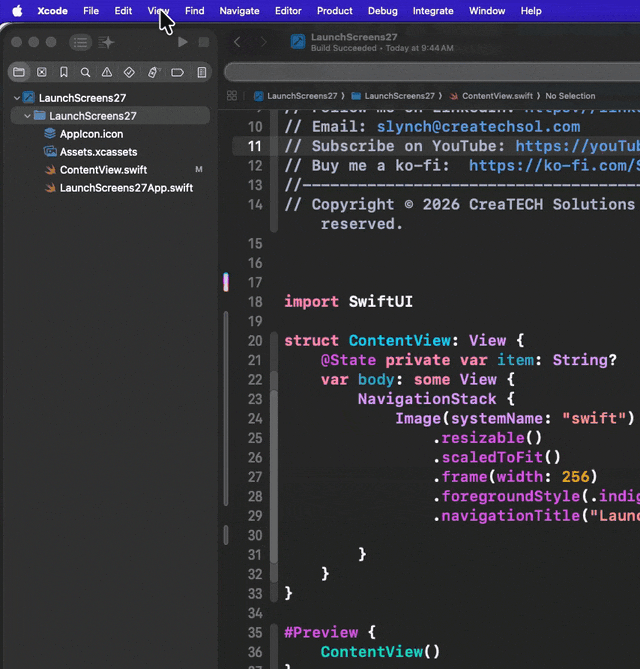Show the Breakpoint navigator tab
The width and height of the screenshot is (640, 669).
[177, 72]
